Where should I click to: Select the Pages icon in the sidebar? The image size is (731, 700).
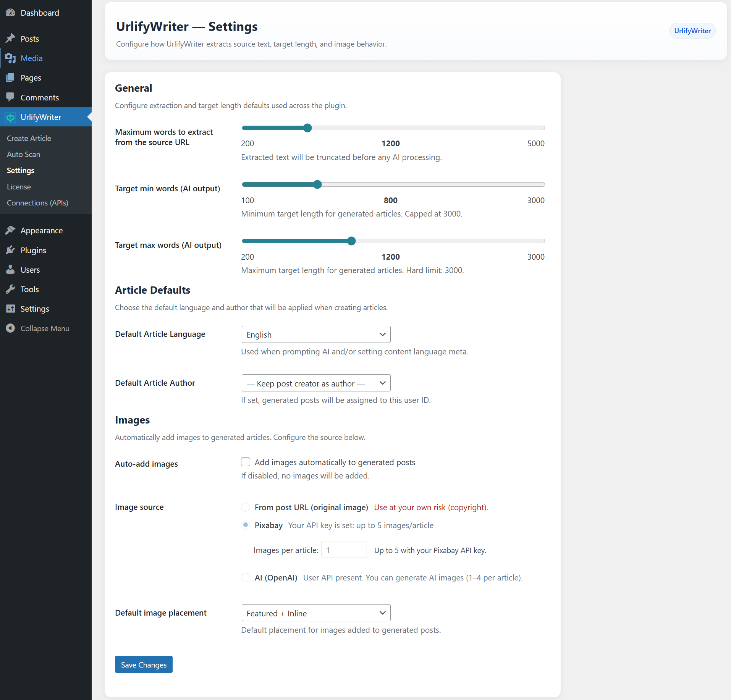tap(11, 78)
